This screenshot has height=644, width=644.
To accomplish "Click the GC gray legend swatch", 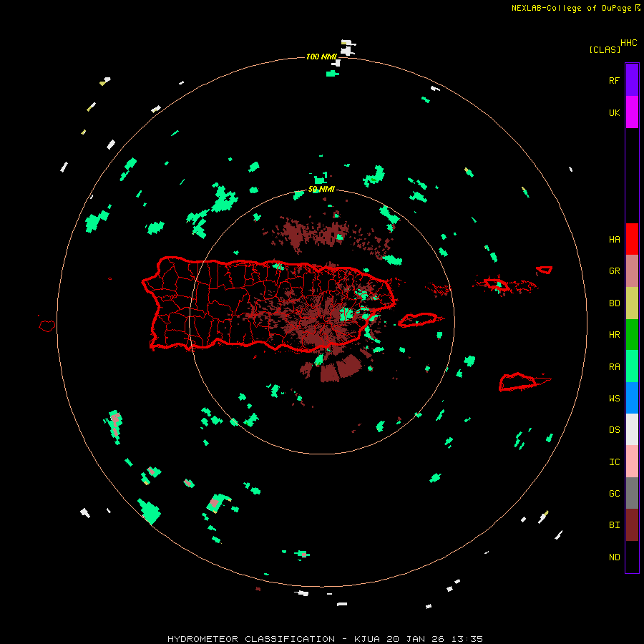I will 632,493.
